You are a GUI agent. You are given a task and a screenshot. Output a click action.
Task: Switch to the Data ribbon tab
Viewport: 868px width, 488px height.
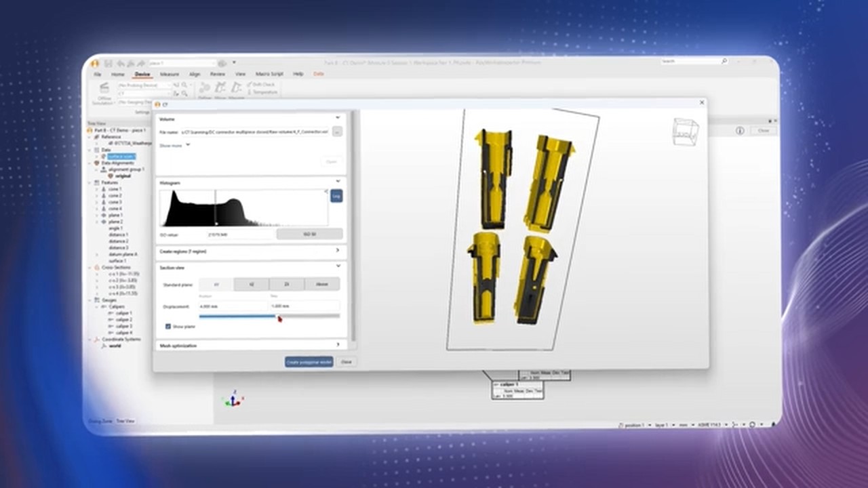[319, 74]
